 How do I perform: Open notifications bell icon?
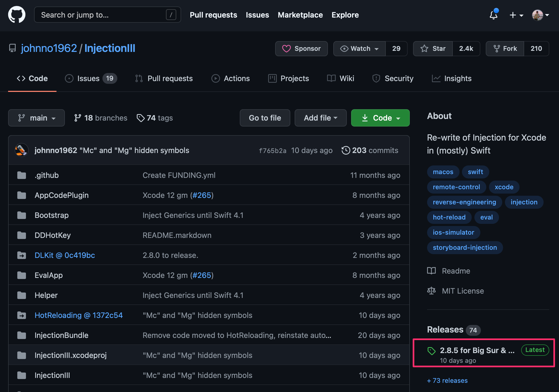tap(494, 15)
